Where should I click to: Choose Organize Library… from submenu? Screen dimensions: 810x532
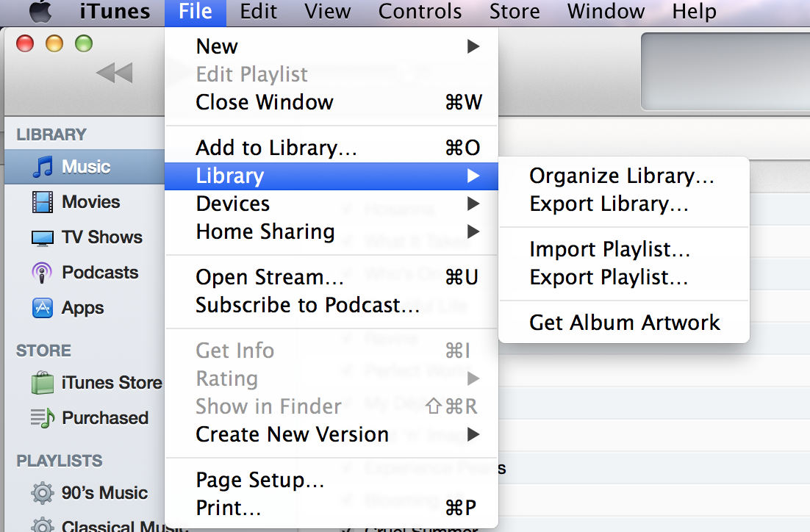pos(621,176)
